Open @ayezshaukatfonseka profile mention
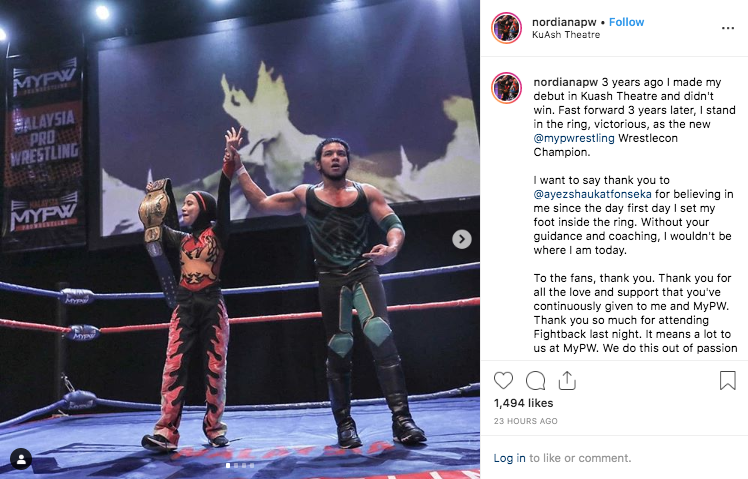Viewport: 748px width, 479px height. (592, 194)
